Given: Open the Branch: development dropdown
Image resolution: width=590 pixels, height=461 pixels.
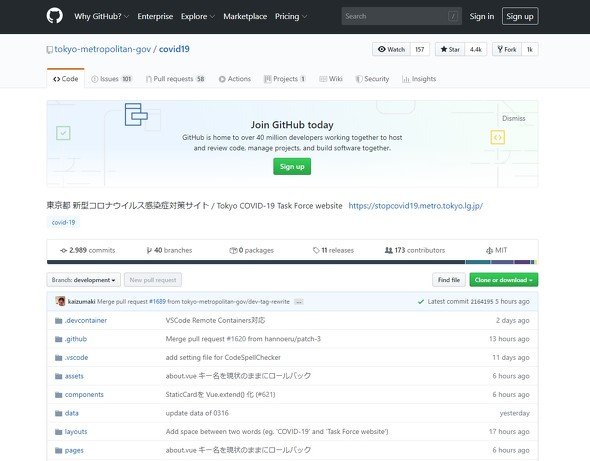Looking at the screenshot, I should (84, 280).
